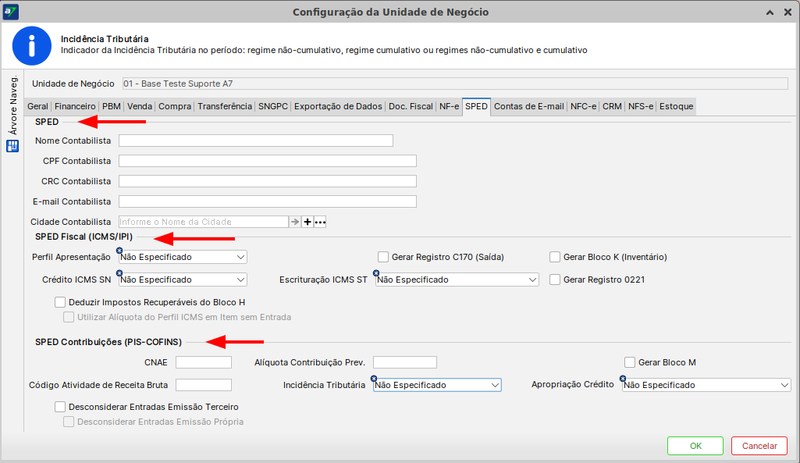Check the Gerar Bloco K (Inventário) box
The width and height of the screenshot is (800, 463).
click(x=555, y=257)
